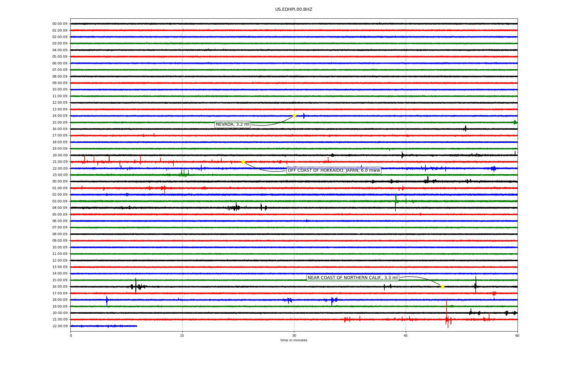Select the OFF COAST OF HOKKAIDO, JAPAN annotation

pos(334,170)
